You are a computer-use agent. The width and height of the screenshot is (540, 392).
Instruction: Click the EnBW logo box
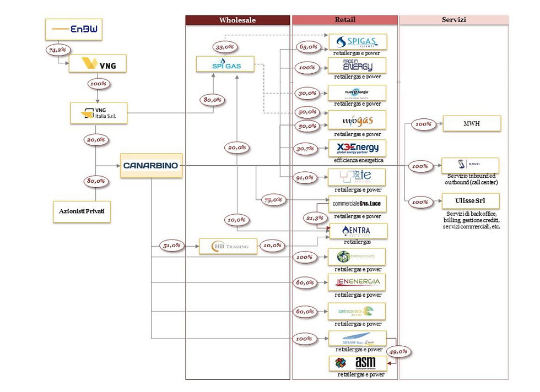[x=74, y=29]
